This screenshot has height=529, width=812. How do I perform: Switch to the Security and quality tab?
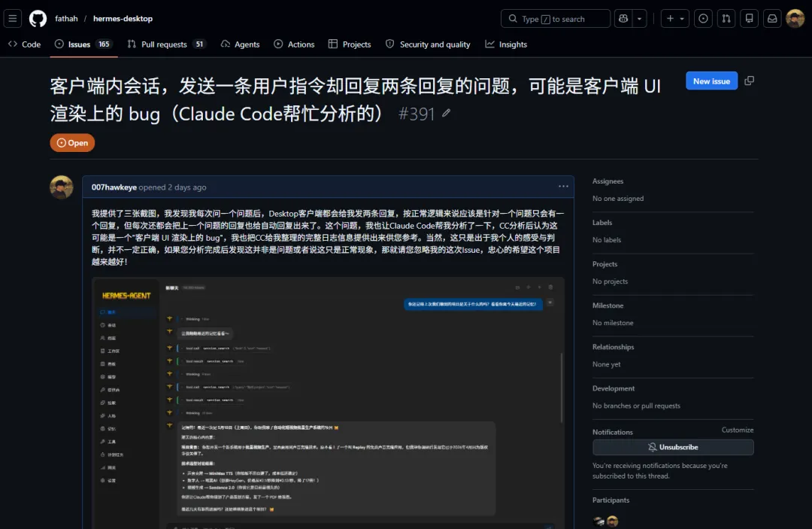point(428,44)
